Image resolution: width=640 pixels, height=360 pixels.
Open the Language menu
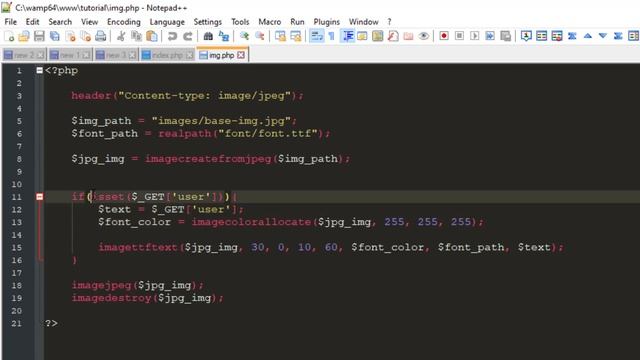tap(167, 22)
